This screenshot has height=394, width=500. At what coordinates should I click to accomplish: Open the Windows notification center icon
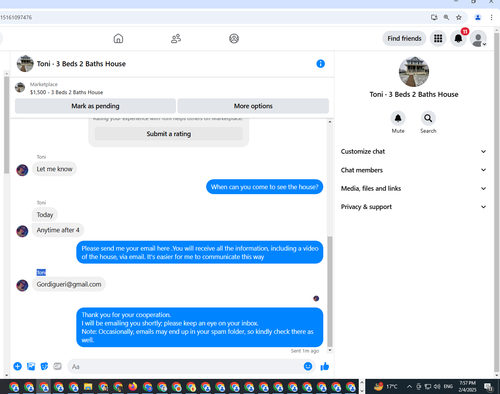pyautogui.click(x=489, y=387)
